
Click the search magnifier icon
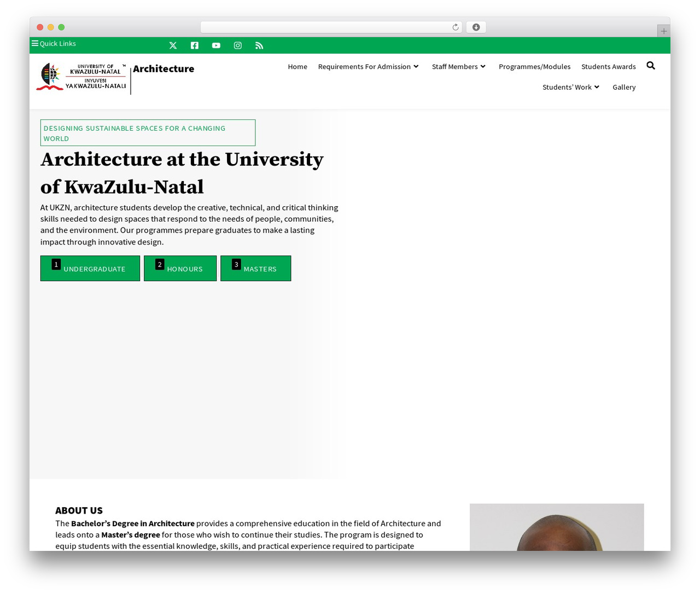click(651, 66)
